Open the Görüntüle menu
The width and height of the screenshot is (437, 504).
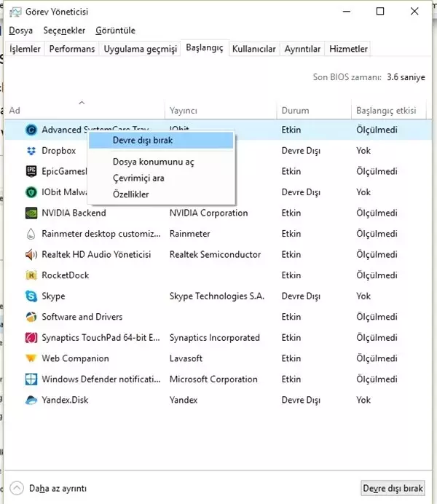[115, 31]
